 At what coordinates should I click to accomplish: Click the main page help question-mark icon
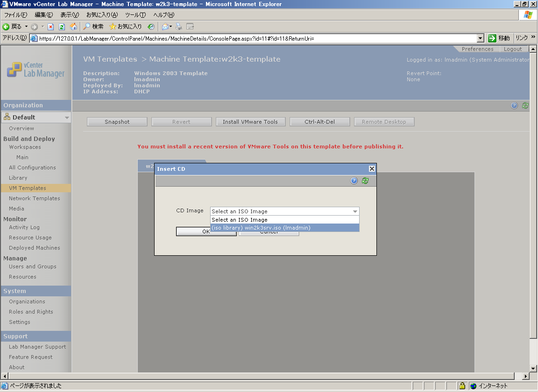click(x=514, y=105)
